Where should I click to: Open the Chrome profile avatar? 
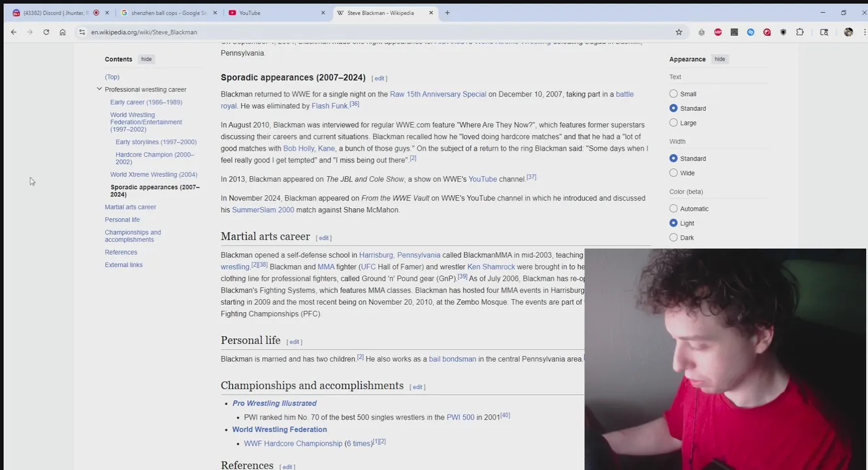point(848,32)
